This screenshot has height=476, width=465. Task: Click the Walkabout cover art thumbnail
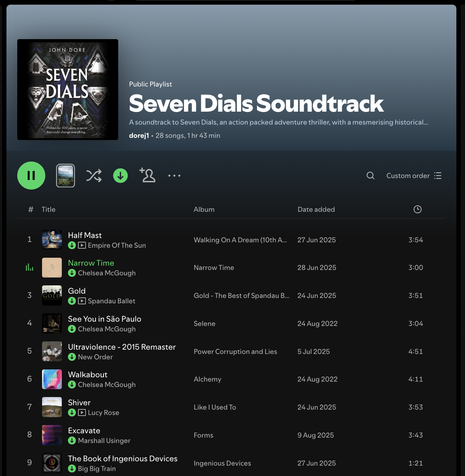click(x=52, y=379)
